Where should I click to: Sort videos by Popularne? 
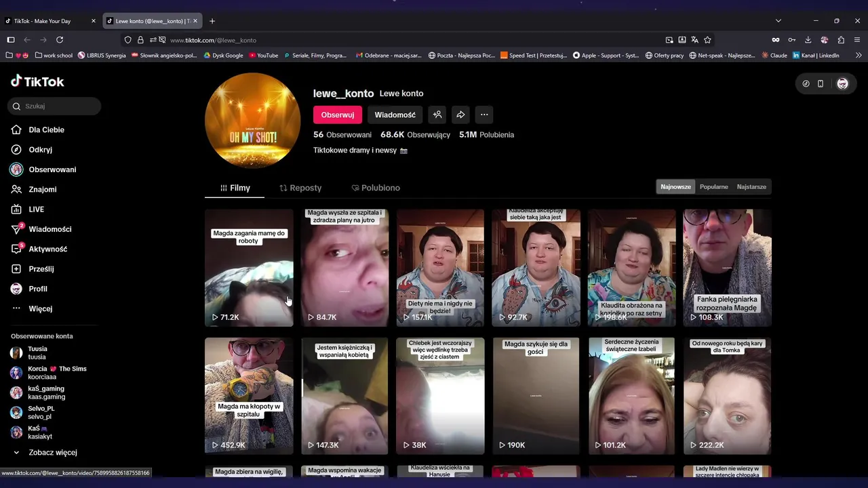(714, 187)
